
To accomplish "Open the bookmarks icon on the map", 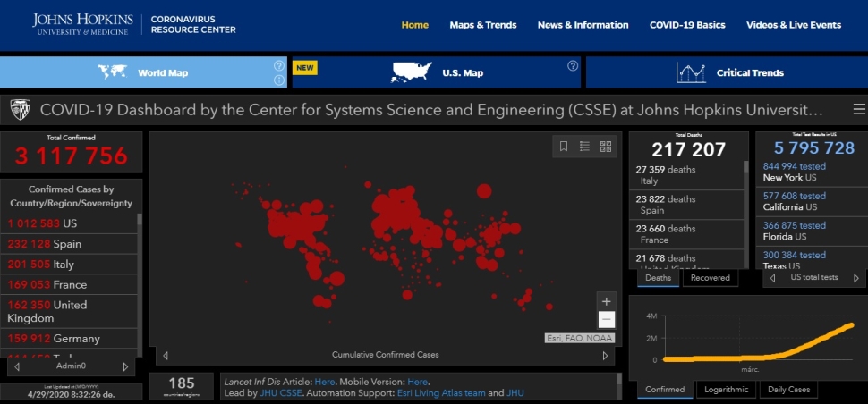I will 564,147.
